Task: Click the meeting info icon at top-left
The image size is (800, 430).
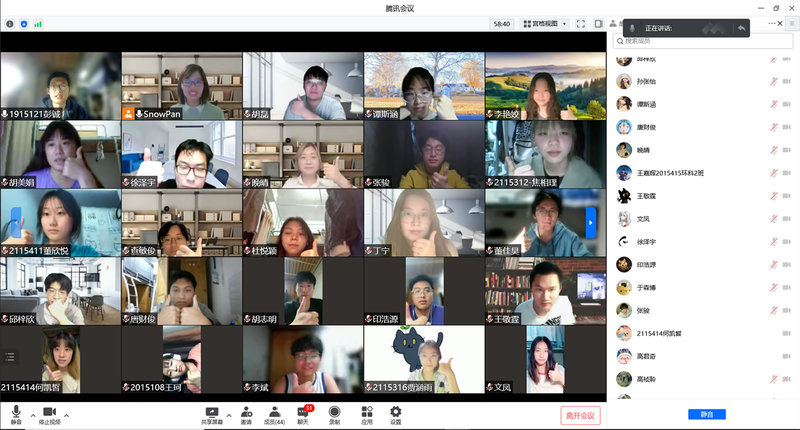Action: tap(10, 23)
